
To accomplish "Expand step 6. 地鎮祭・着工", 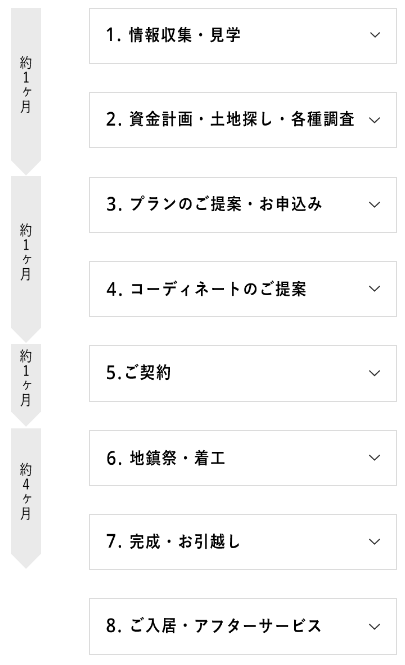I will [243, 458].
